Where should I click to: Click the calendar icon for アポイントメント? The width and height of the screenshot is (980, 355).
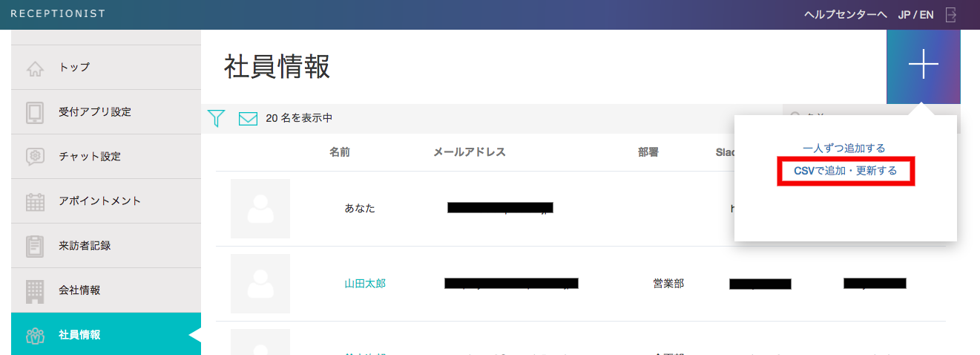pyautogui.click(x=35, y=201)
